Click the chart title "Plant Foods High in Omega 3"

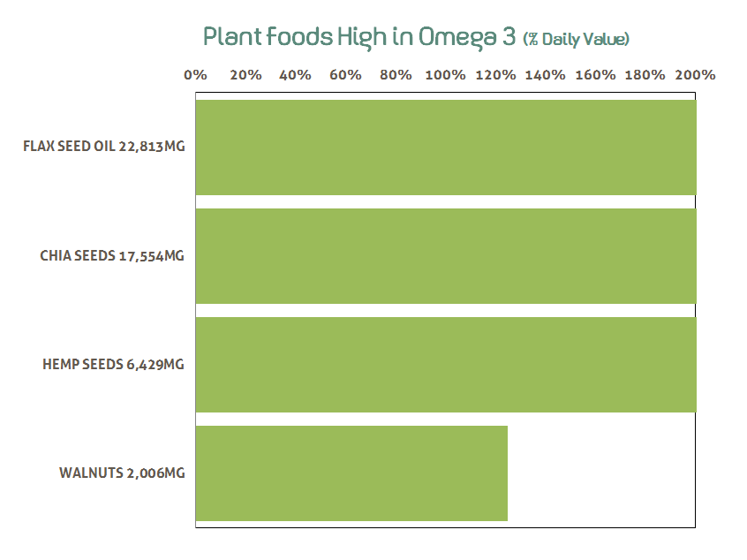359,37
